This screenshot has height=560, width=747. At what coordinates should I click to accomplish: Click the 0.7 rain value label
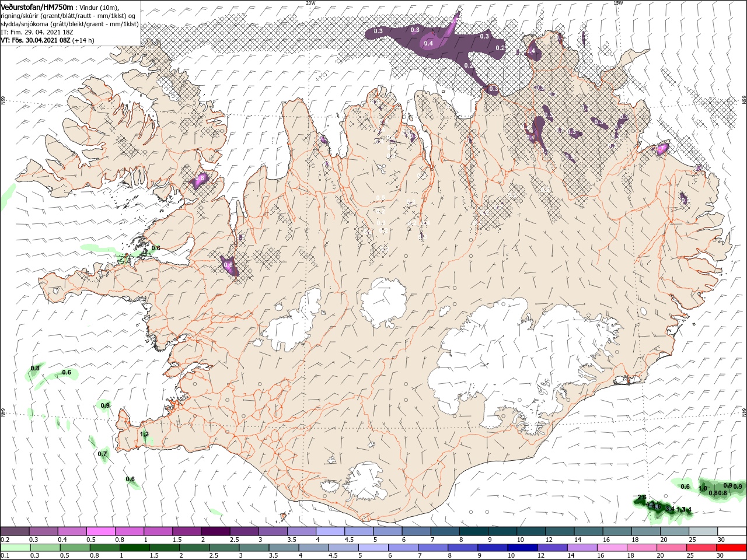(103, 454)
